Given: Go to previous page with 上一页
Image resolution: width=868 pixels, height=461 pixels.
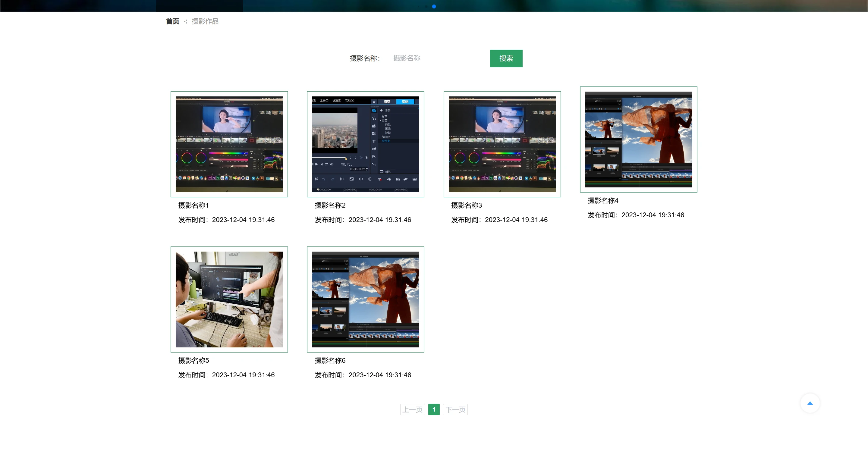Looking at the screenshot, I should pyautogui.click(x=412, y=409).
